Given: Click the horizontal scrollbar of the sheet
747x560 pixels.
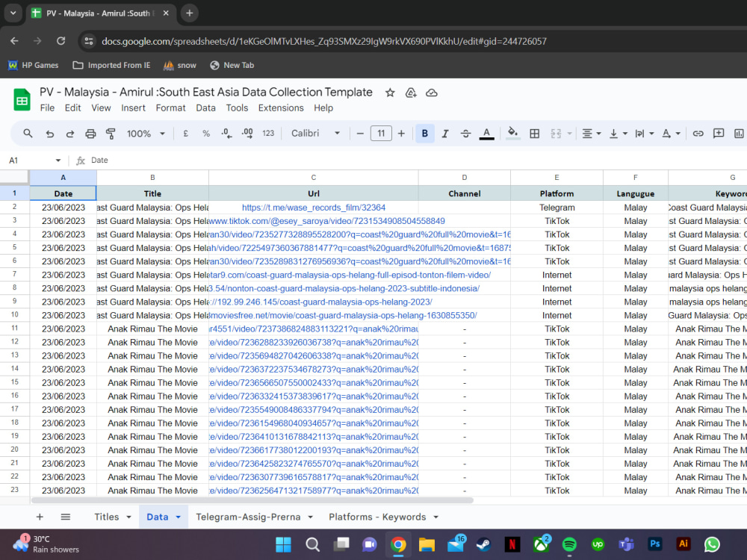Looking at the screenshot, I should [252, 500].
